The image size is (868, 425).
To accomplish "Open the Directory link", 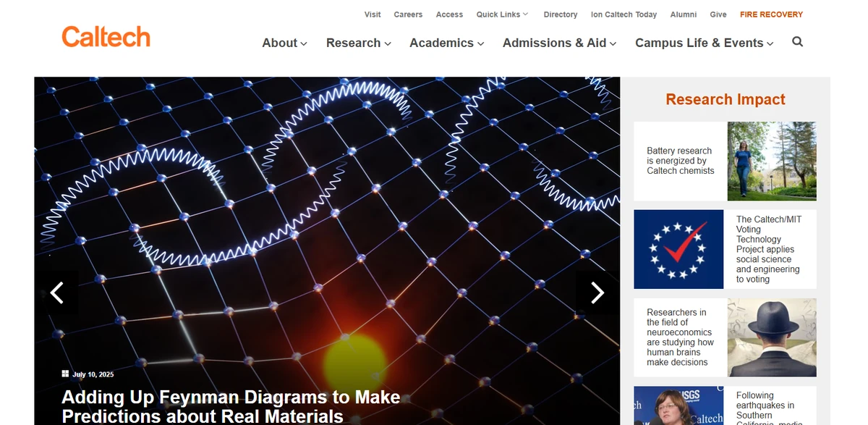I will pos(561,14).
